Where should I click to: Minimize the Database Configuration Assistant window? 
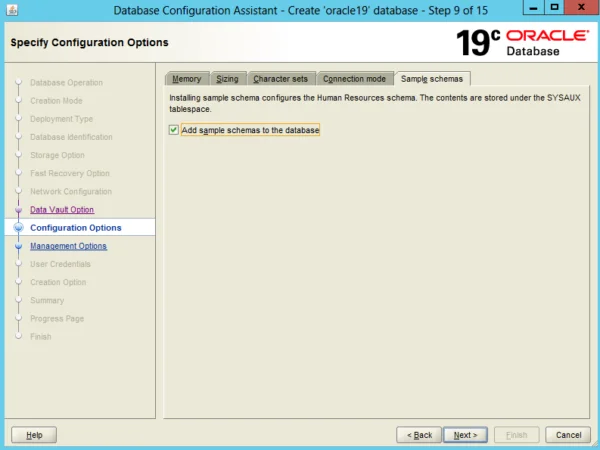[534, 7]
